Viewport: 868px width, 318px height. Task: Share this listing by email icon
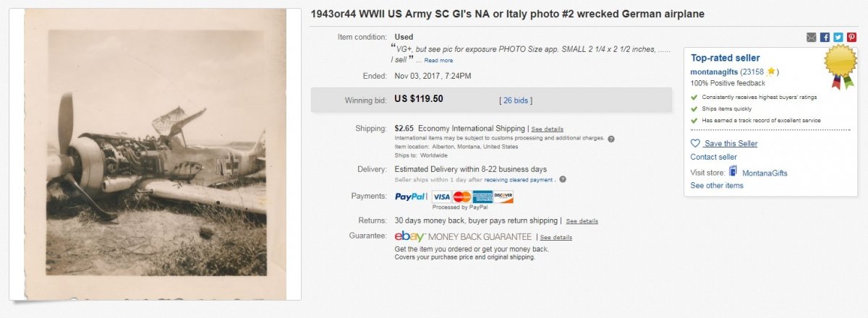pos(812,37)
